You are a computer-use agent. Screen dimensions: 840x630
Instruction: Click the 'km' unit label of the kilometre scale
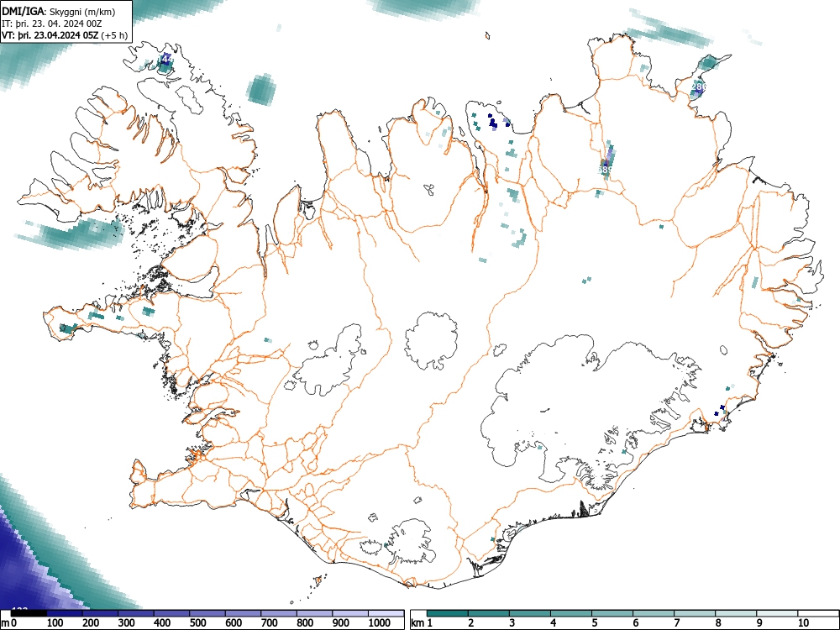point(417,623)
